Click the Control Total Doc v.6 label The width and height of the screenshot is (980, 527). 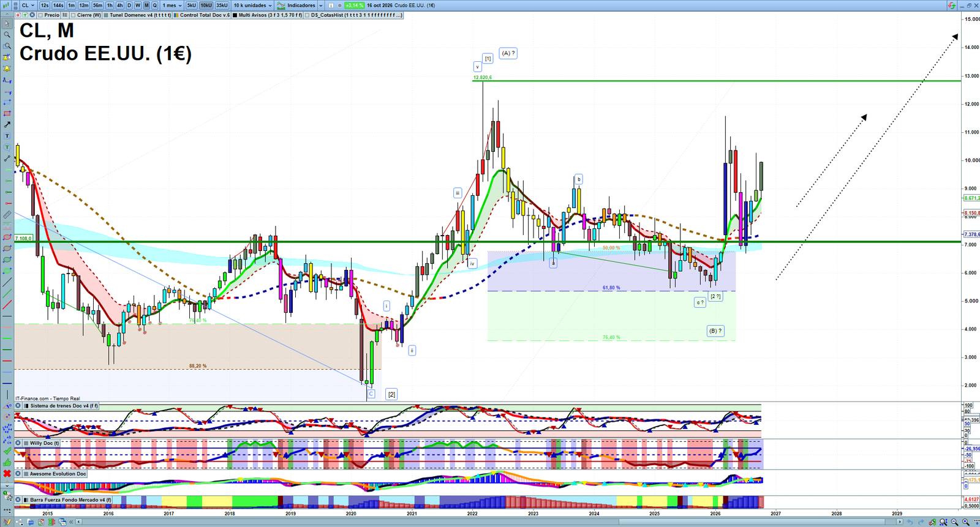205,15
